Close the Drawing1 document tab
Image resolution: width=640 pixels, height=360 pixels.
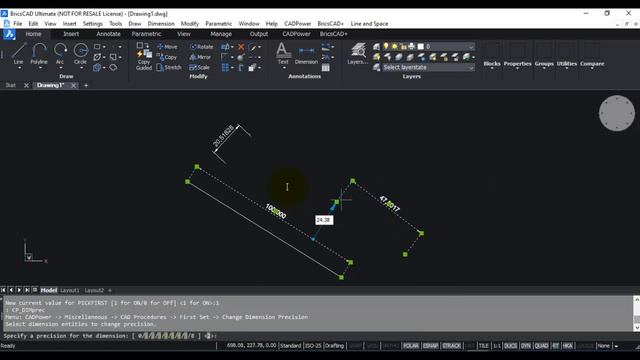click(x=73, y=85)
